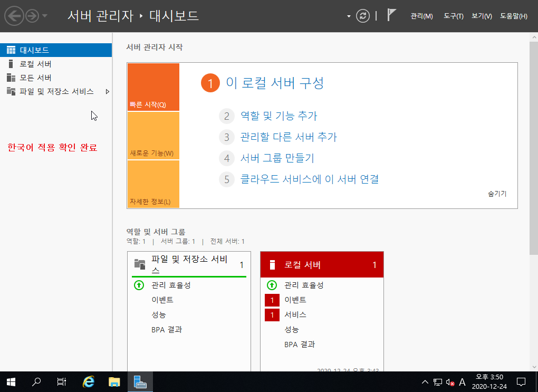This screenshot has height=392, width=538.
Task: Open 이벤트 in 파일 및 저장소 서비스 tile
Action: click(x=162, y=300)
